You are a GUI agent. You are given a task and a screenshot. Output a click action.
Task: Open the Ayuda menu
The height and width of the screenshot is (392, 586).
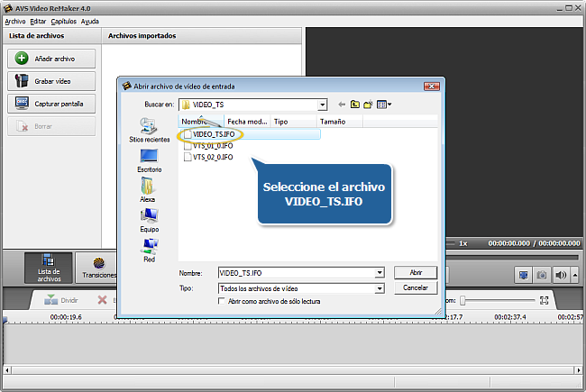89,22
